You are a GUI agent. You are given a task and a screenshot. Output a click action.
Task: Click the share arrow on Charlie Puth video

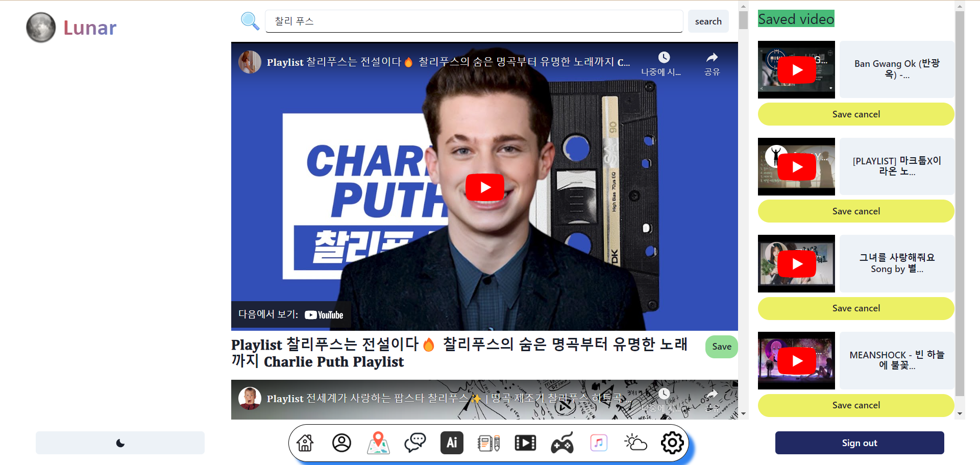point(712,57)
